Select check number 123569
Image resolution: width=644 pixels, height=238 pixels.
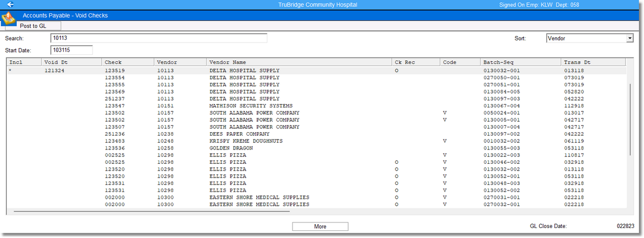[x=114, y=91]
